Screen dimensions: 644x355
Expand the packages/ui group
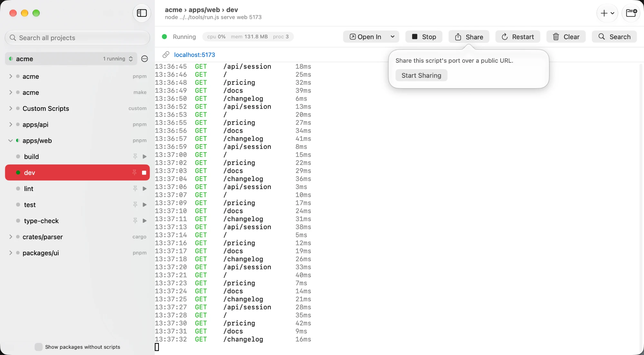(x=11, y=253)
